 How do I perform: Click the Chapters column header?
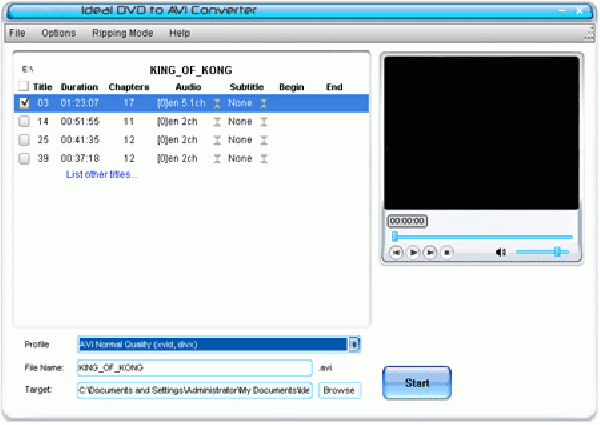pos(129,87)
